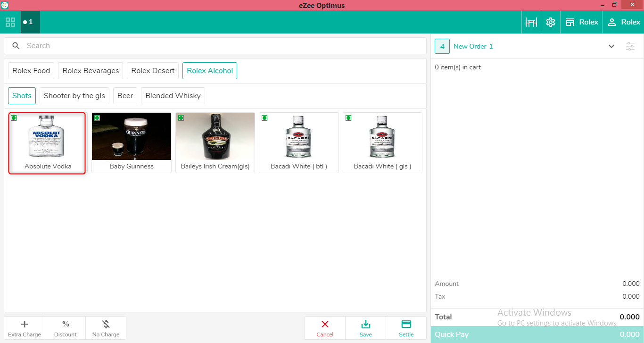Viewport: 644px width, 343px height.
Task: Add Absolute Vodka to the cart
Action: click(x=48, y=143)
